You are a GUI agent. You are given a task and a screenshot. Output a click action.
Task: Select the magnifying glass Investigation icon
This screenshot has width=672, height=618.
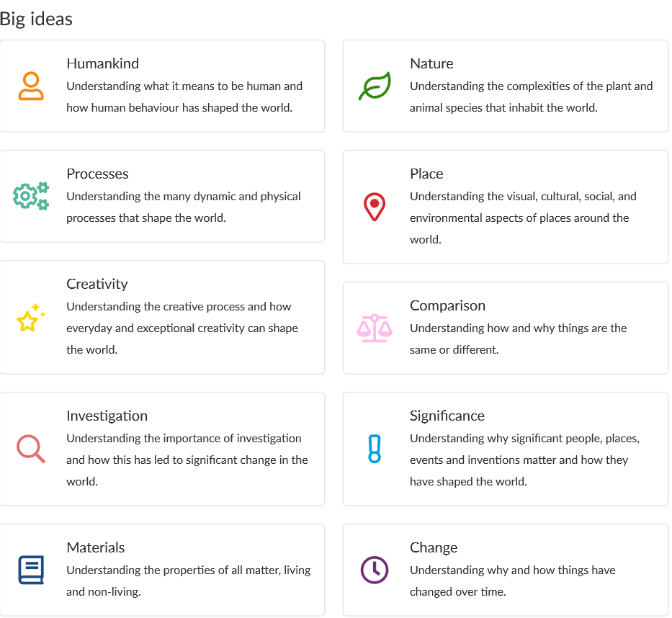pyautogui.click(x=31, y=449)
